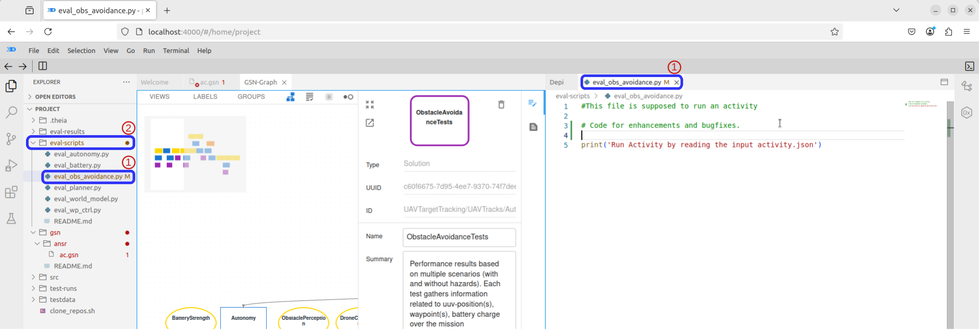Open the Extensions view in activity bar
The width and height of the screenshot is (980, 330).
pos(11,192)
